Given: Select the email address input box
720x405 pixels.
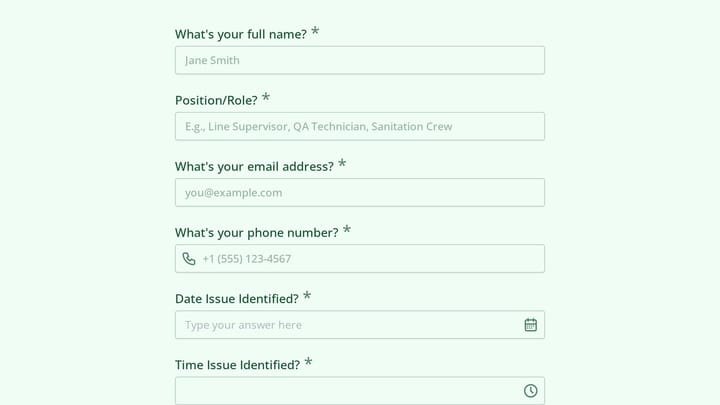Looking at the screenshot, I should 360,192.
